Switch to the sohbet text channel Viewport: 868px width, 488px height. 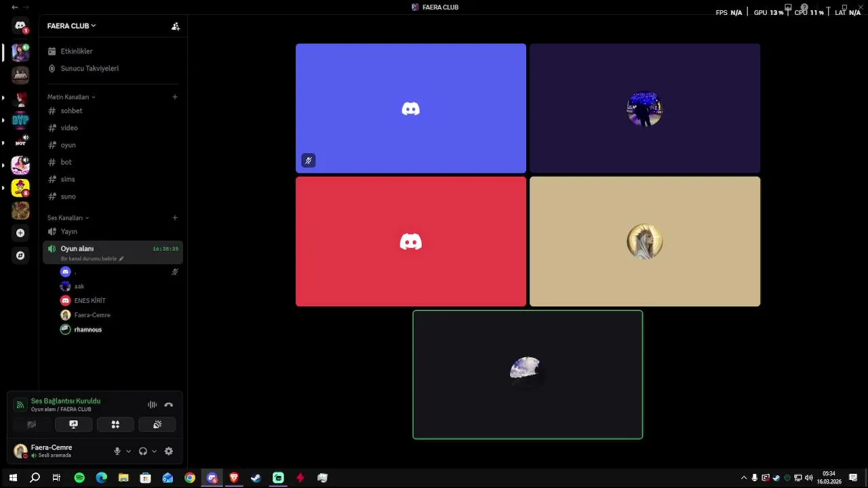click(113, 110)
